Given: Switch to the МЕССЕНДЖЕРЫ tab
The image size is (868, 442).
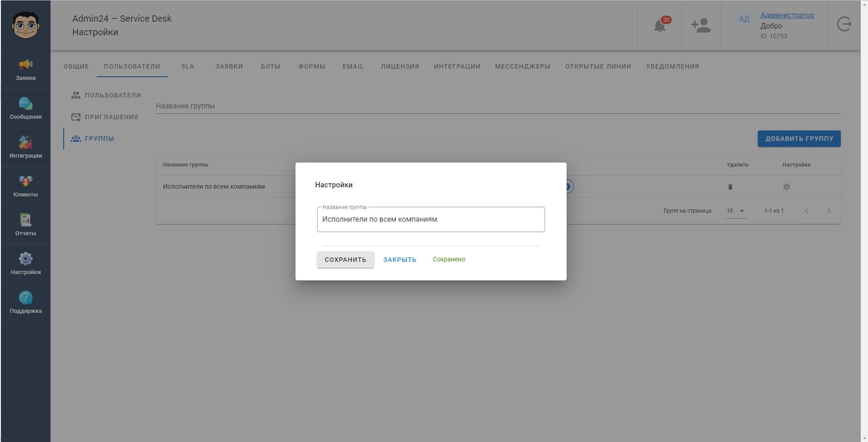Looking at the screenshot, I should pyautogui.click(x=522, y=67).
